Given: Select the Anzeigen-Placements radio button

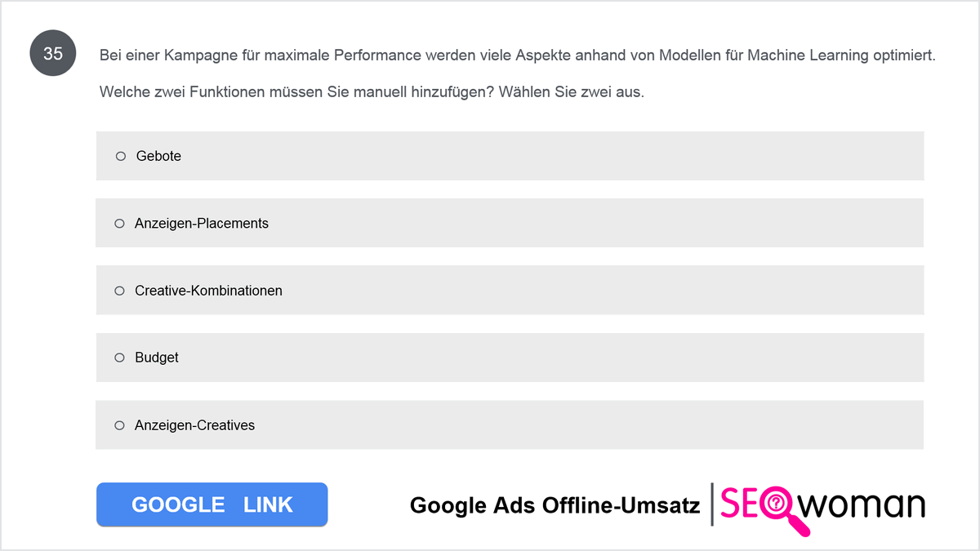Looking at the screenshot, I should (x=119, y=223).
